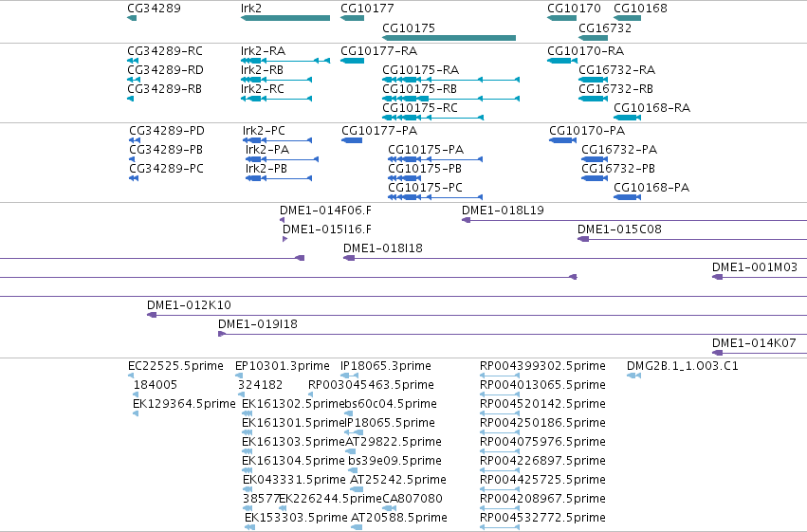Select EST 184005
The image size is (807, 532).
(155, 385)
